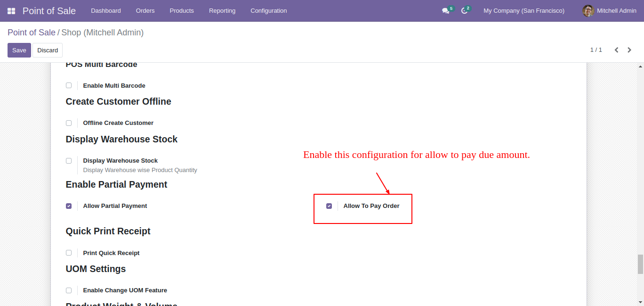The image size is (644, 306).
Task: Click the Quick Print Receipt heading
Action: click(108, 231)
